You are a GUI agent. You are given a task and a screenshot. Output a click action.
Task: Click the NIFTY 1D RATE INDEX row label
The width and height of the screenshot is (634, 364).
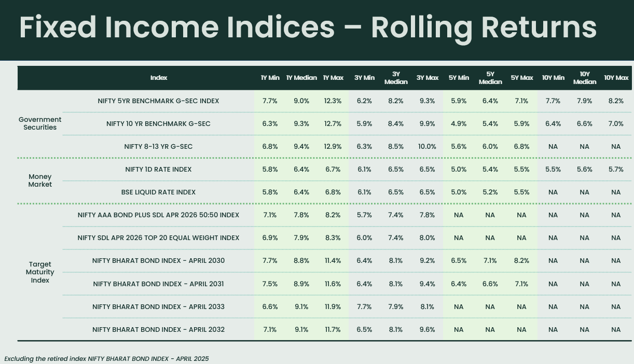point(158,170)
